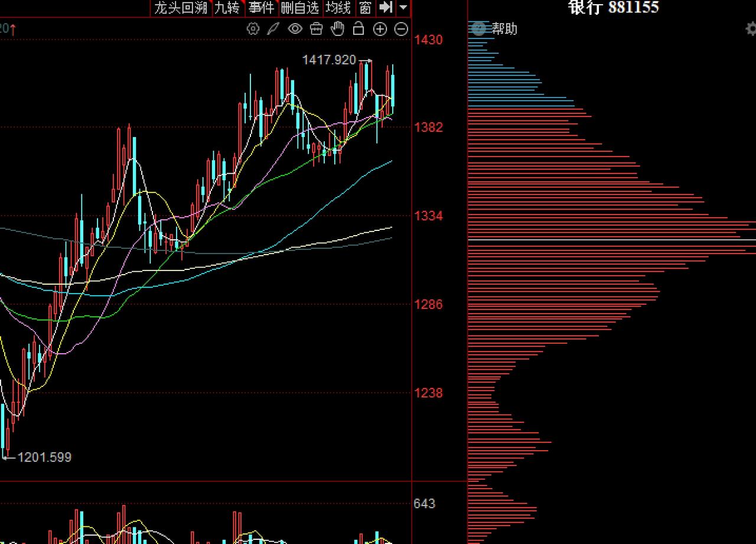Open the 龙头回溯 tab

[181, 8]
